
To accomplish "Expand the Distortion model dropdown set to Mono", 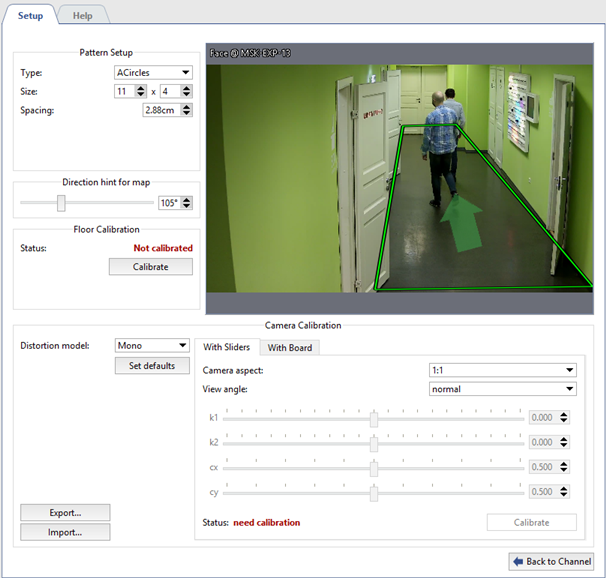I will 152,345.
